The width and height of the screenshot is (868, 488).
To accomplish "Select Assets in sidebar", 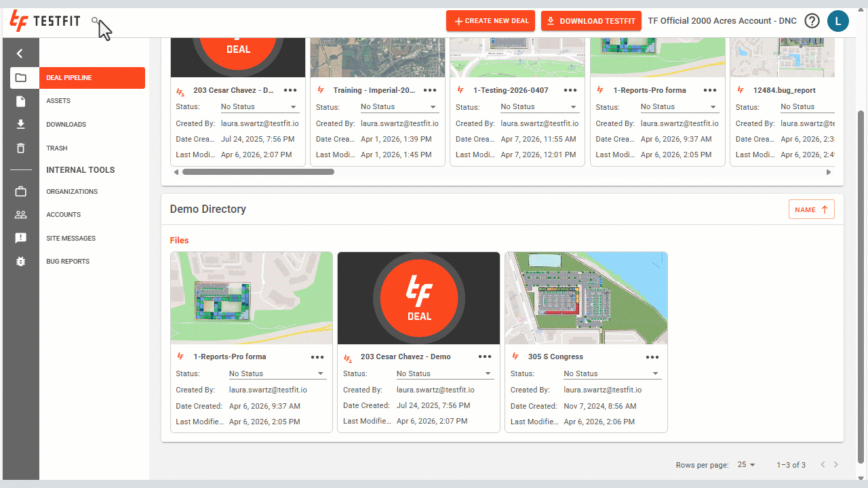I will point(58,101).
